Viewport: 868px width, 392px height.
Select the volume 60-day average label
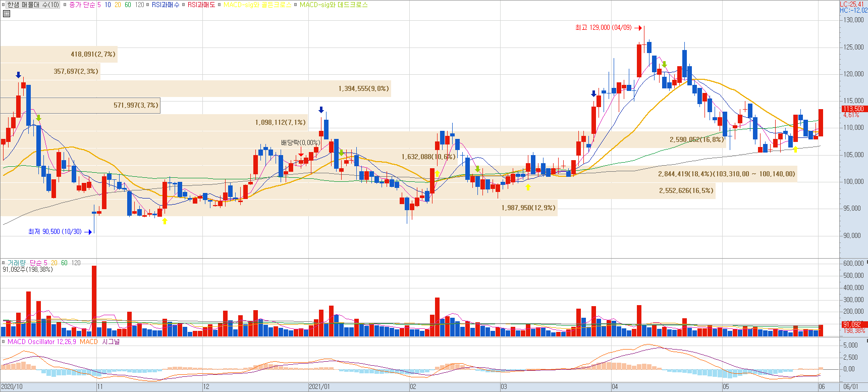point(64,263)
